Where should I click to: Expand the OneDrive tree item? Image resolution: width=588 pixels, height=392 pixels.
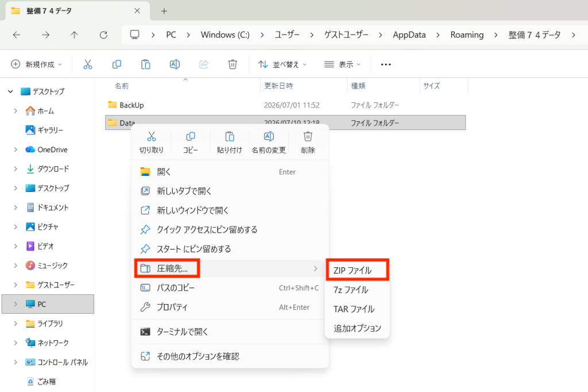click(16, 149)
